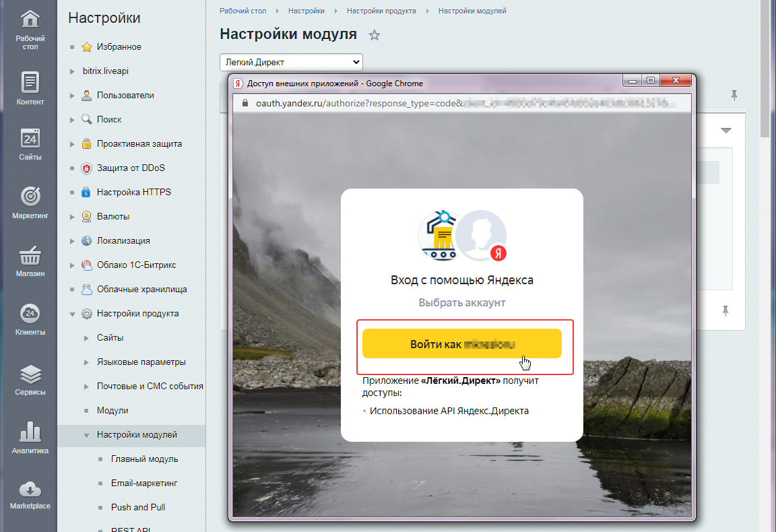776x532 pixels.
Task: Open the Рабочий стол section in the sidebar
Action: 30,29
